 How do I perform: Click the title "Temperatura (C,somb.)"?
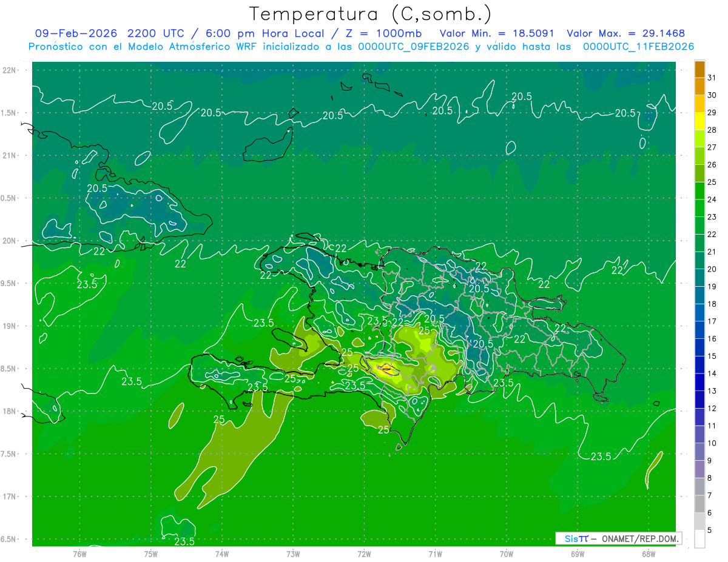(371, 14)
